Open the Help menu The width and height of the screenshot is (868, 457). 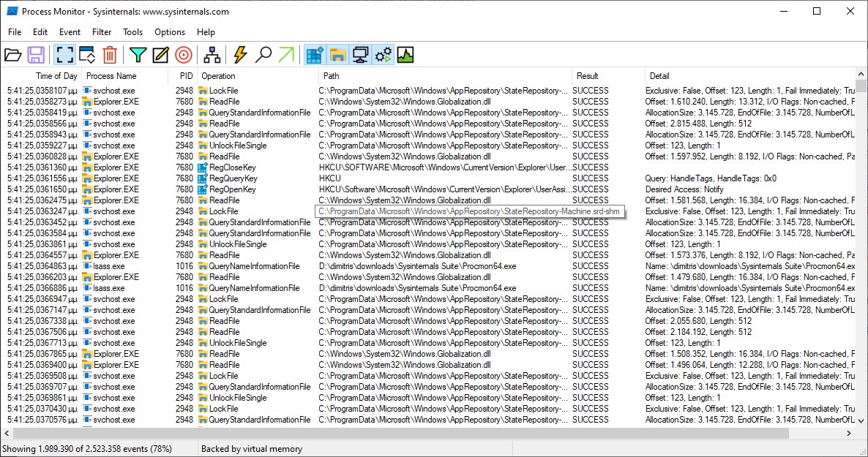206,32
